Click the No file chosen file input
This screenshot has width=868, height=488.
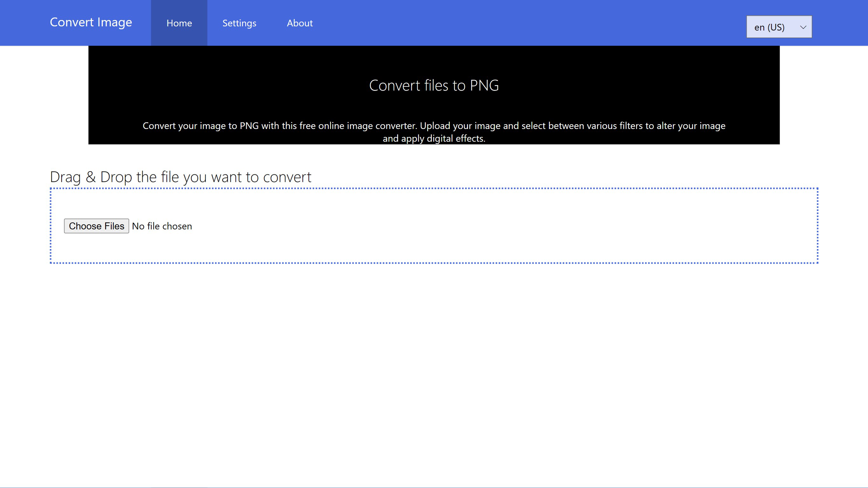click(162, 226)
